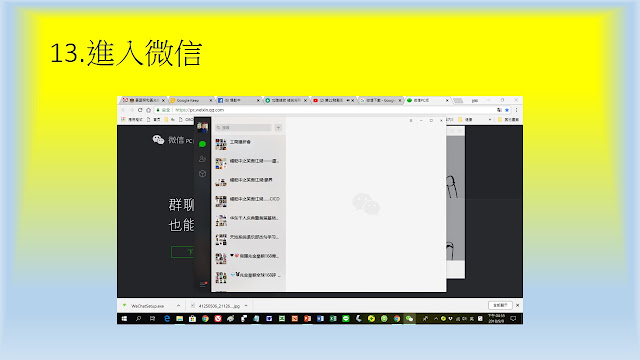Image resolution: width=640 pixels, height=360 pixels.
Task: Switch to the YouTube browser tab
Action: point(333,100)
